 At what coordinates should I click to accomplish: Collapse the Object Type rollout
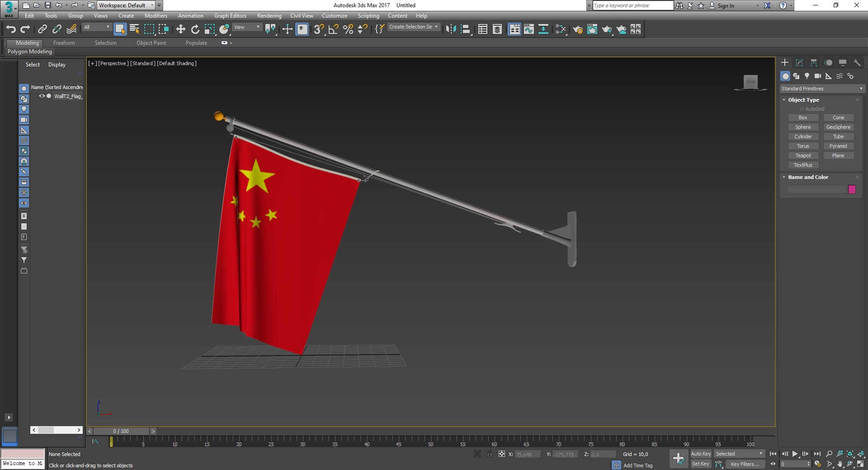tap(803, 100)
